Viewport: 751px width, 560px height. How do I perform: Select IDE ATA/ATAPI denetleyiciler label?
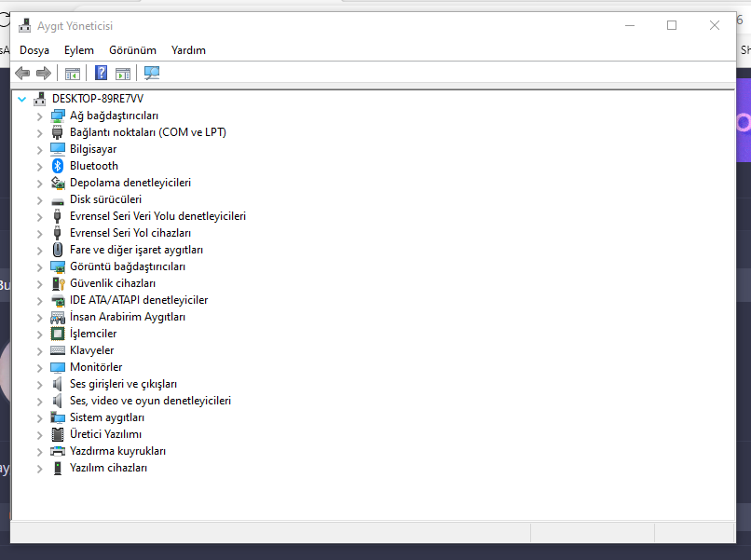[x=139, y=300]
